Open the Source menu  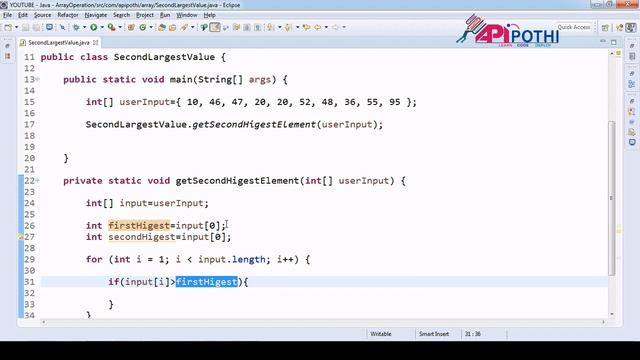(x=42, y=15)
